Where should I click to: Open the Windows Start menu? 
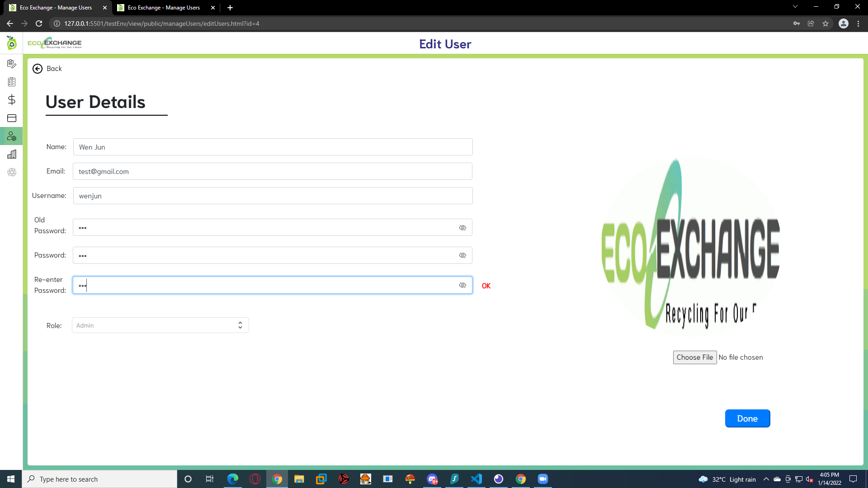tap(11, 479)
